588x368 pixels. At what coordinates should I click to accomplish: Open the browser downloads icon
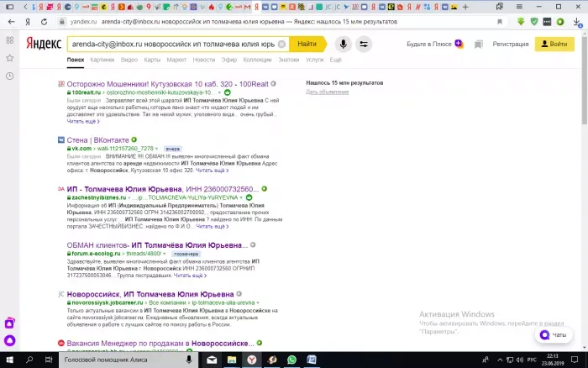[x=577, y=22]
